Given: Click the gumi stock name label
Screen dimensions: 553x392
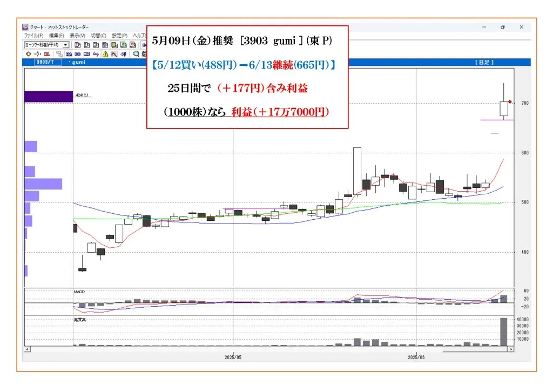Looking at the screenshot, I should [x=79, y=62].
